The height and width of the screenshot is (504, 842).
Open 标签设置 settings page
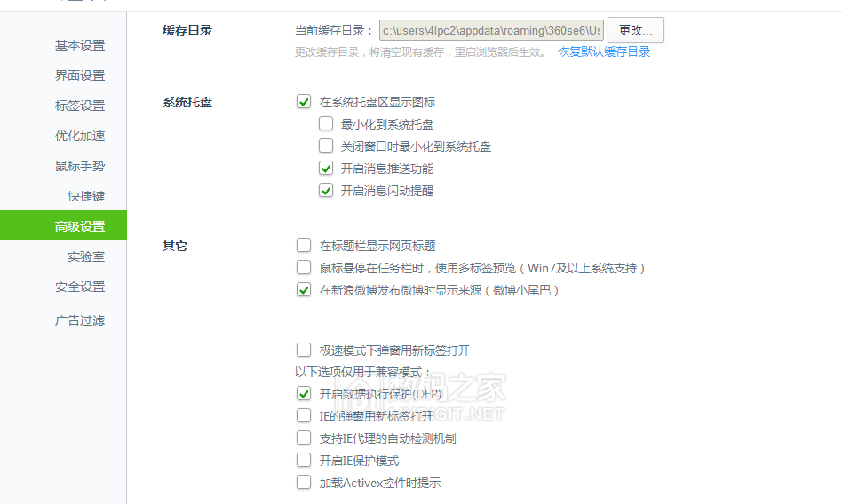79,106
